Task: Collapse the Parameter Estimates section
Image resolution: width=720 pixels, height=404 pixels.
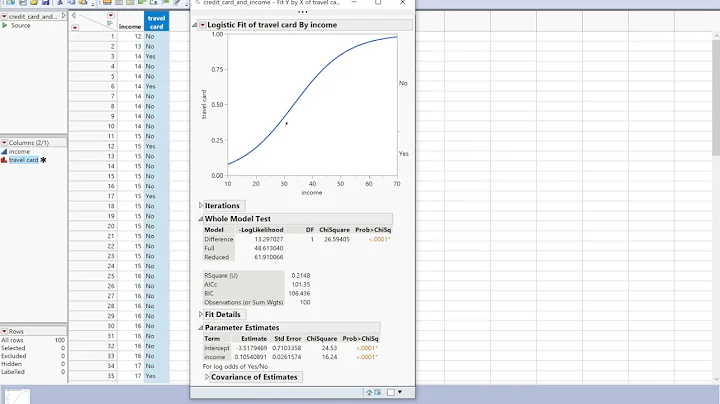Action: click(201, 328)
